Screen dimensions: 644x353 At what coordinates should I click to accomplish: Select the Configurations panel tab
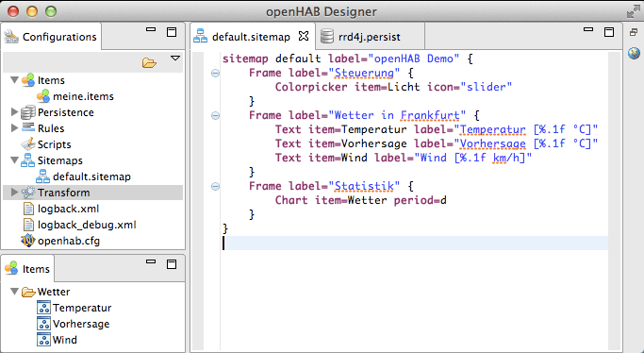(x=51, y=37)
